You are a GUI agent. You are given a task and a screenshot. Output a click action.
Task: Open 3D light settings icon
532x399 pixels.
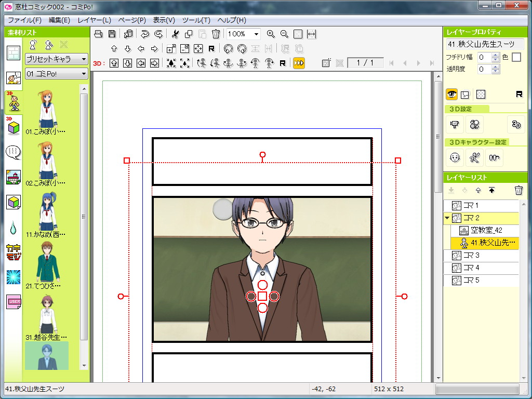[474, 124]
